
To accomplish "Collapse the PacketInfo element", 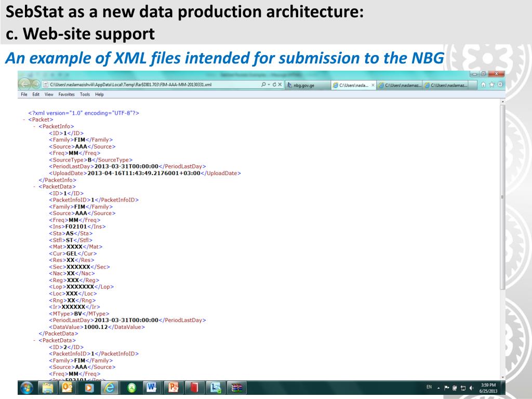I will point(34,127).
